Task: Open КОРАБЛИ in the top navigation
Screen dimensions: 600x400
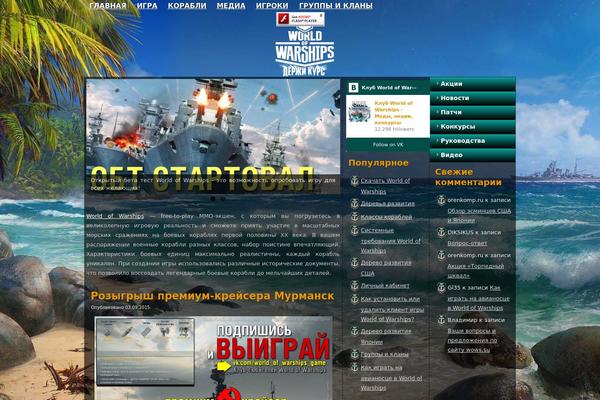Action: click(187, 6)
